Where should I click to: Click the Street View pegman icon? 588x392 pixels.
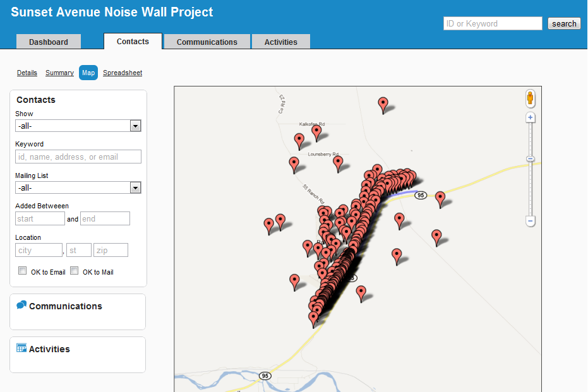click(x=531, y=98)
